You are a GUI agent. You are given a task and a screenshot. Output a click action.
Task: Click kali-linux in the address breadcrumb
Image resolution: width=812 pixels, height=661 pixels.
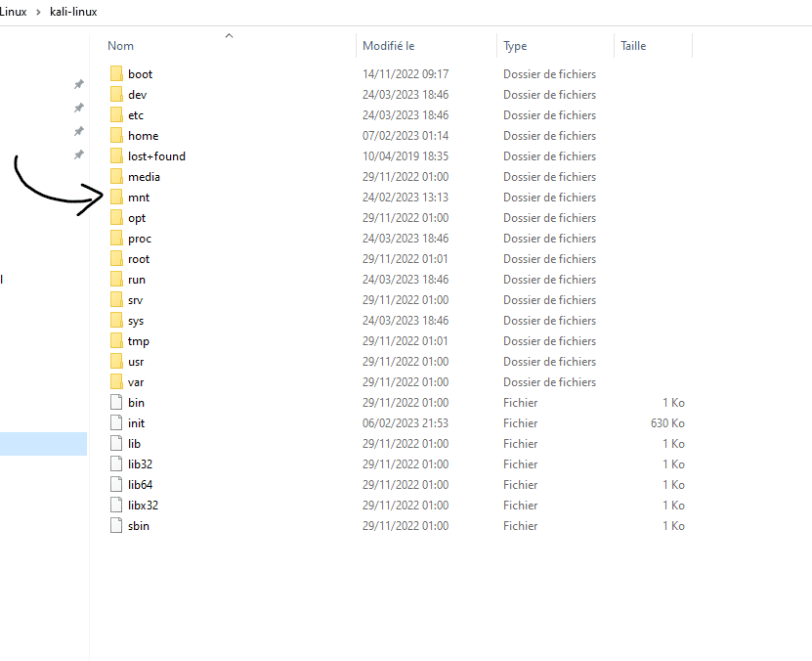[x=73, y=12]
